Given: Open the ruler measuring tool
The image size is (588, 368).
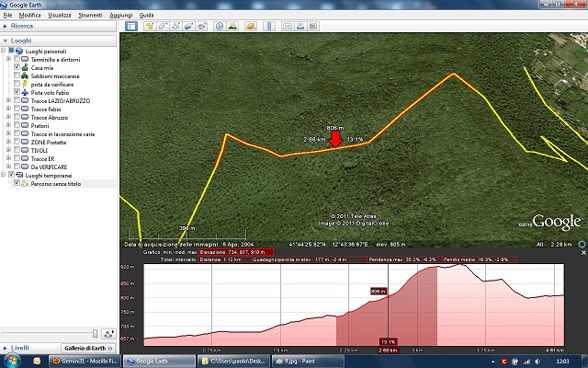Looking at the screenshot, I should tap(269, 26).
